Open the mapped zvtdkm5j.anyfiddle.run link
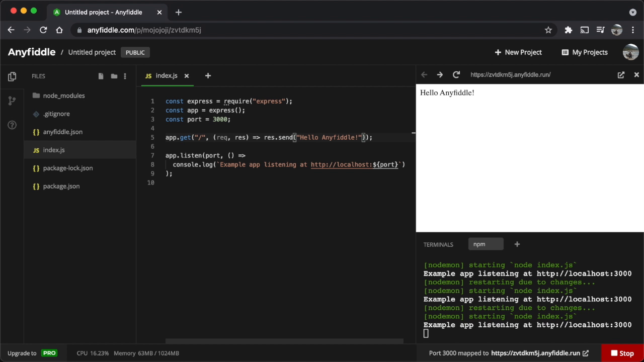644x362 pixels. (x=540, y=353)
